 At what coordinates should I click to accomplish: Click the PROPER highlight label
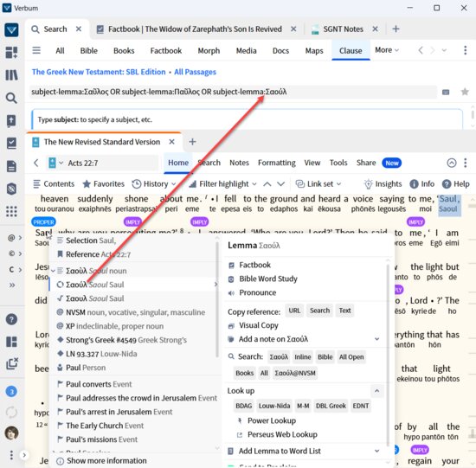point(43,222)
